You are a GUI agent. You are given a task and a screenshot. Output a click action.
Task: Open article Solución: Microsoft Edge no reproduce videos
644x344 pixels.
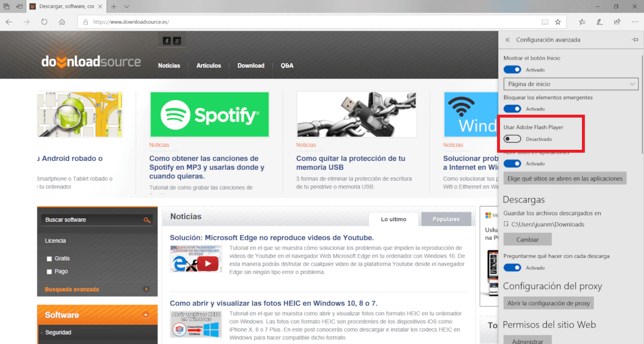pyautogui.click(x=272, y=238)
